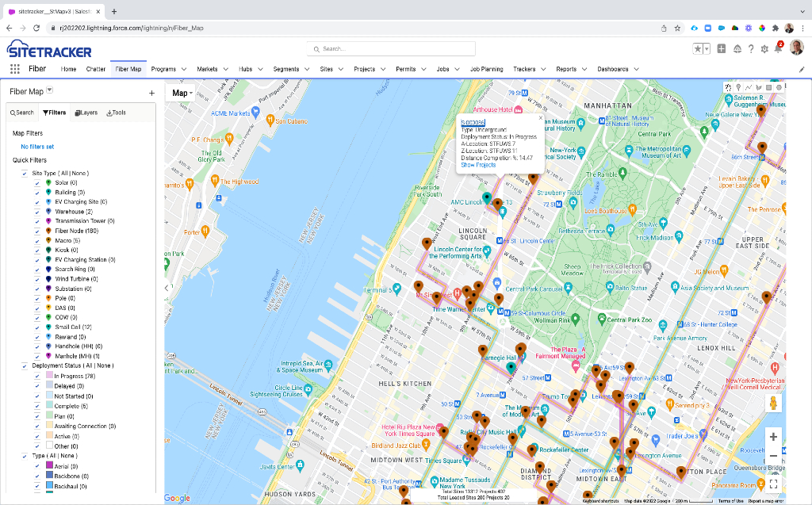The height and width of the screenshot is (505, 812).
Task: Open the Fiber Map title dropdown arrow
Action: coord(50,90)
